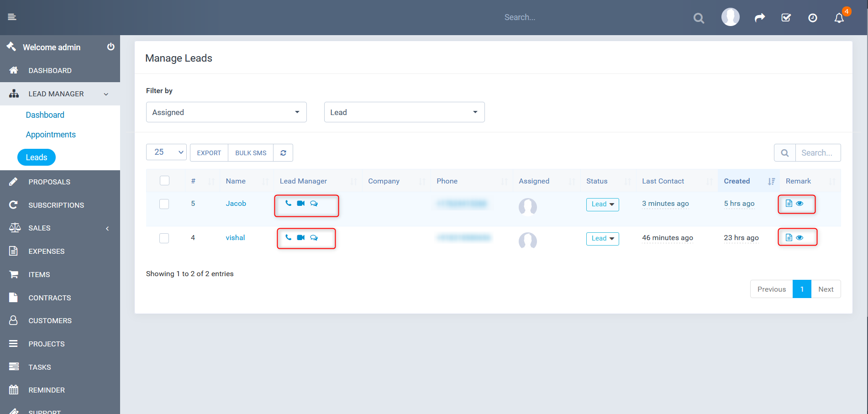Open the notifications bell showing 4 alerts
Image resolution: width=868 pixels, height=414 pixels.
click(x=839, y=18)
